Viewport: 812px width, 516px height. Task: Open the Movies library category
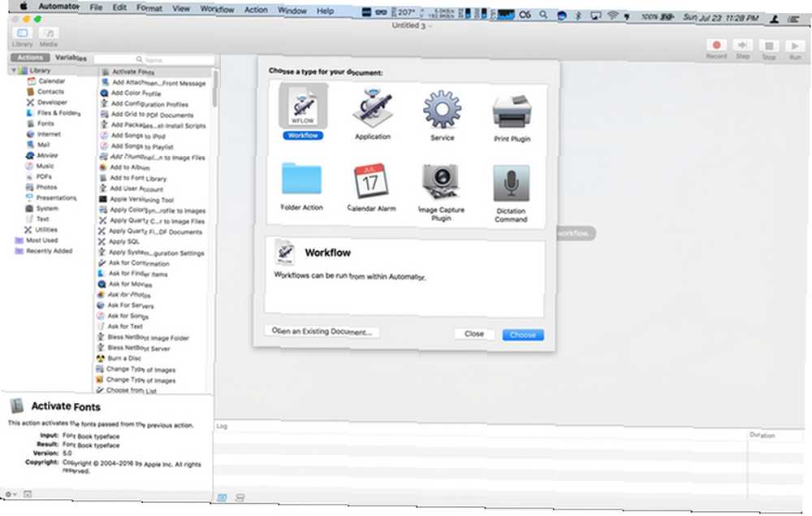47,155
